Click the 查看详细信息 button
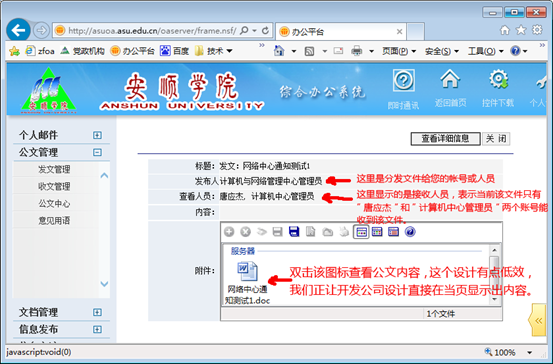553x364 pixels. pyautogui.click(x=445, y=139)
